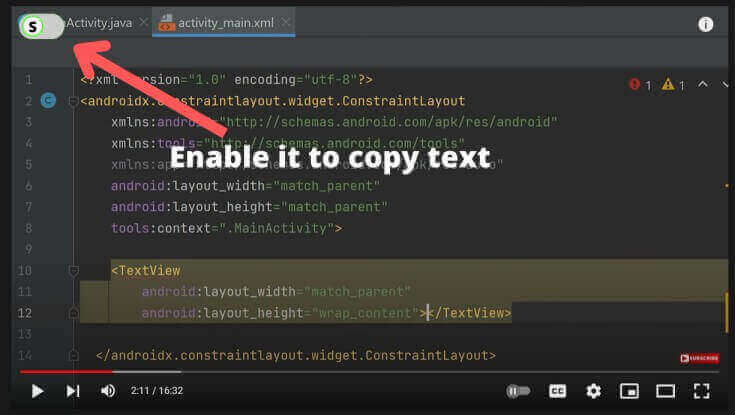Image resolution: width=735 pixels, height=415 pixels.
Task: Click fold end marker on line 14
Action: pyautogui.click(x=74, y=355)
